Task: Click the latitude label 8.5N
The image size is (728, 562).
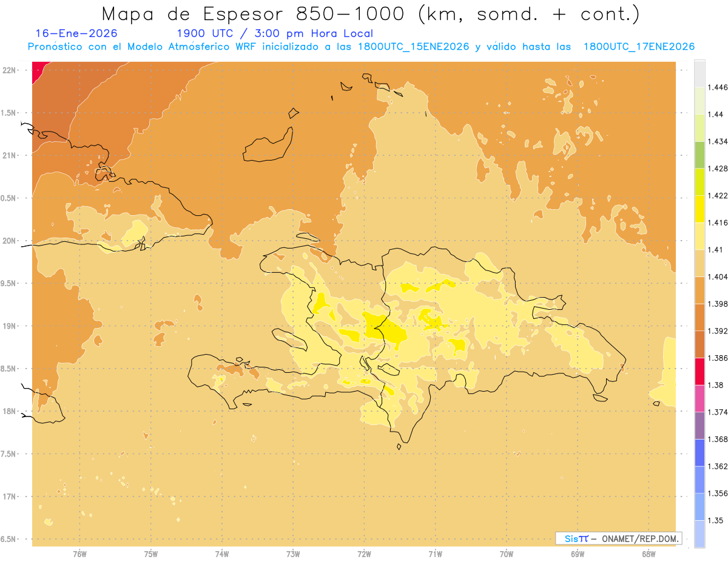Action: [x=9, y=369]
